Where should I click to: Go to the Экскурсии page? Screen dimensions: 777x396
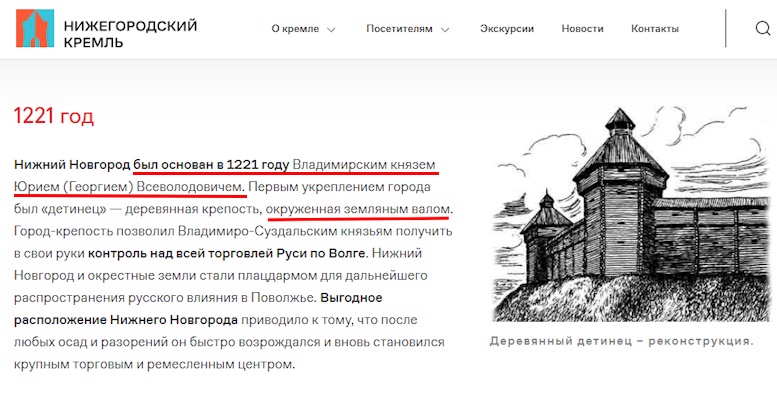tap(507, 29)
